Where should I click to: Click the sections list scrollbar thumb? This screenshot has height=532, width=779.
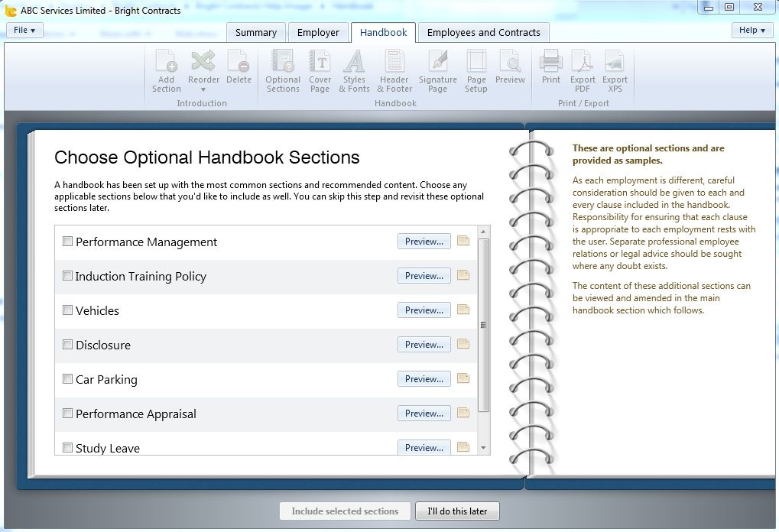pos(483,326)
